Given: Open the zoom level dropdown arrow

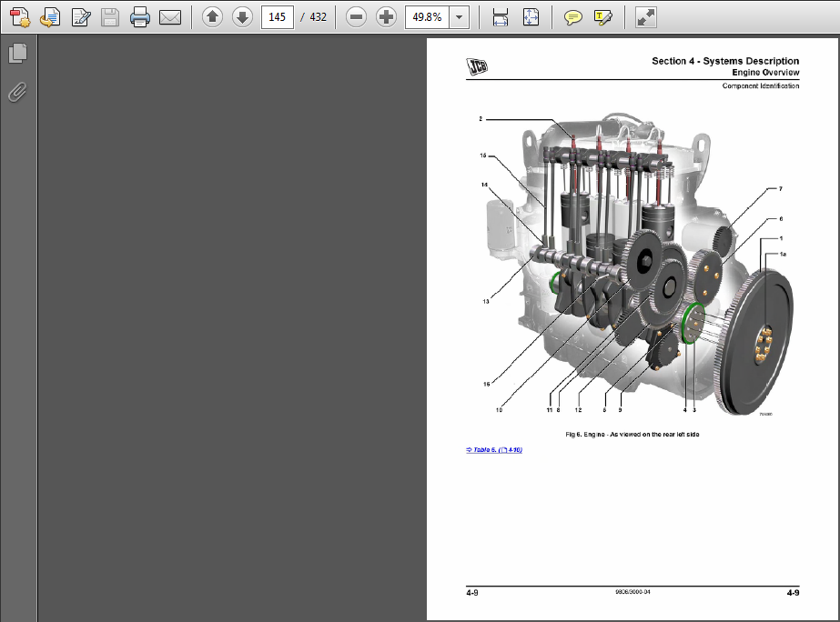Looking at the screenshot, I should click(460, 16).
